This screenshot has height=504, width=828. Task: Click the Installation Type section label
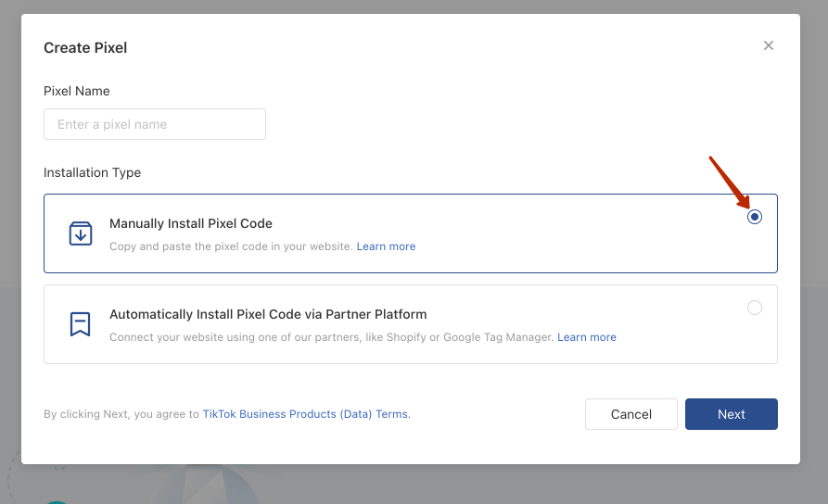(93, 172)
